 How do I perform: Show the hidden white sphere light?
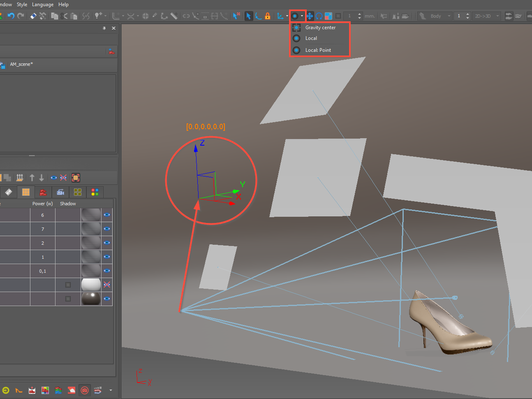click(107, 285)
